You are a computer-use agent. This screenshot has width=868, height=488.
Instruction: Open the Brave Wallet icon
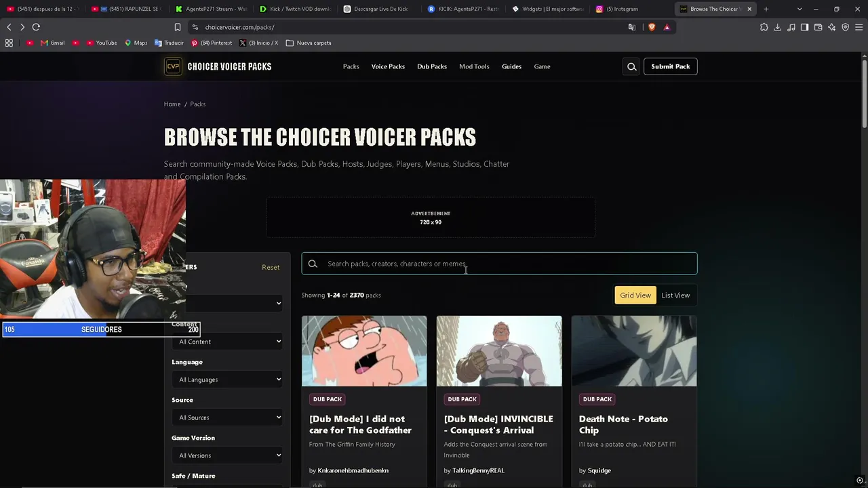point(818,27)
